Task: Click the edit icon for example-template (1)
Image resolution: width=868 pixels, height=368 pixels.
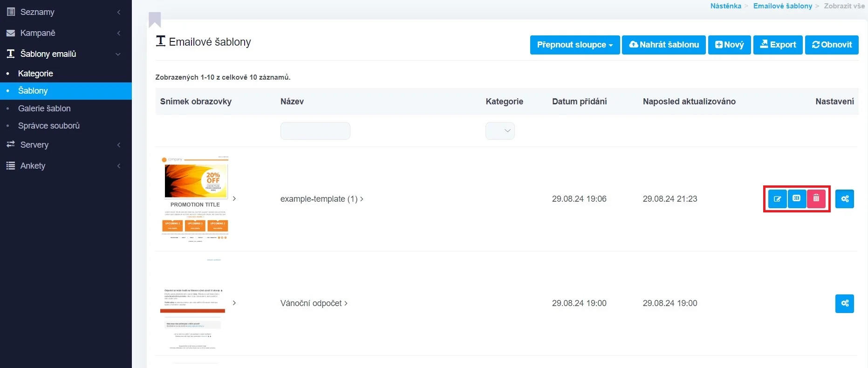Action: coord(777,199)
